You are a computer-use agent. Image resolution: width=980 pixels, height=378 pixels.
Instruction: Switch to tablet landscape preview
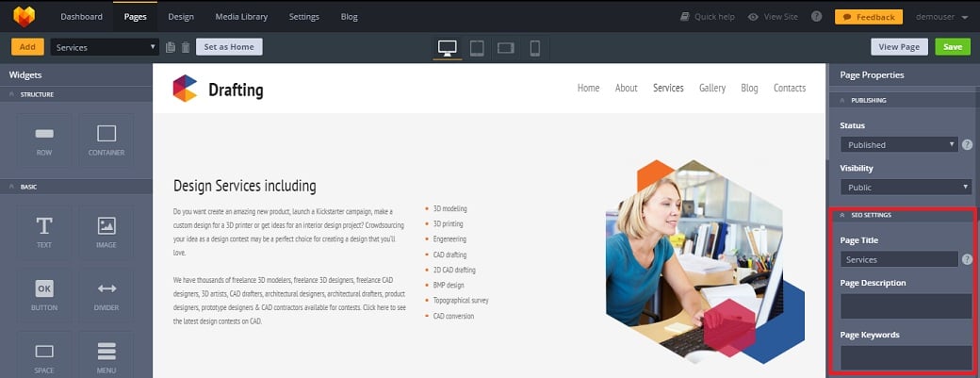pyautogui.click(x=506, y=47)
